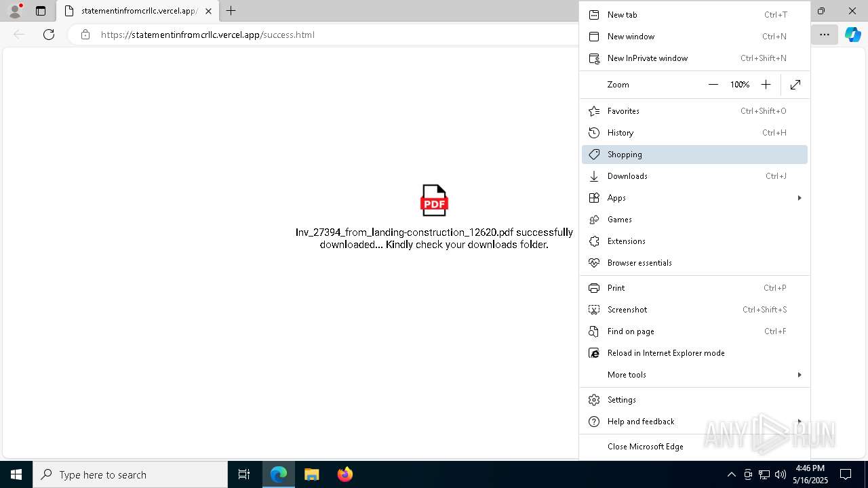This screenshot has height=488, width=868.
Task: Open the New tab menu entry
Action: click(x=694, y=15)
